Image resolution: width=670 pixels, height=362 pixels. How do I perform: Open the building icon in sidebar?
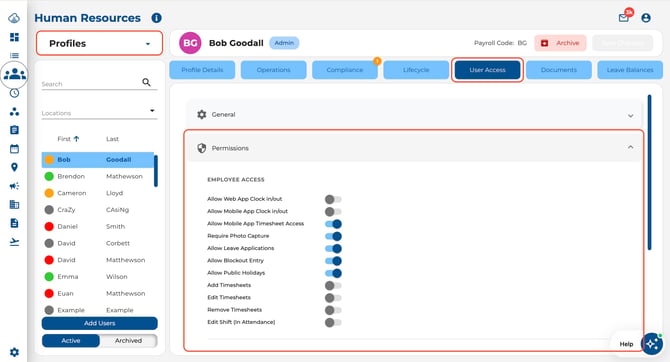coord(14,204)
